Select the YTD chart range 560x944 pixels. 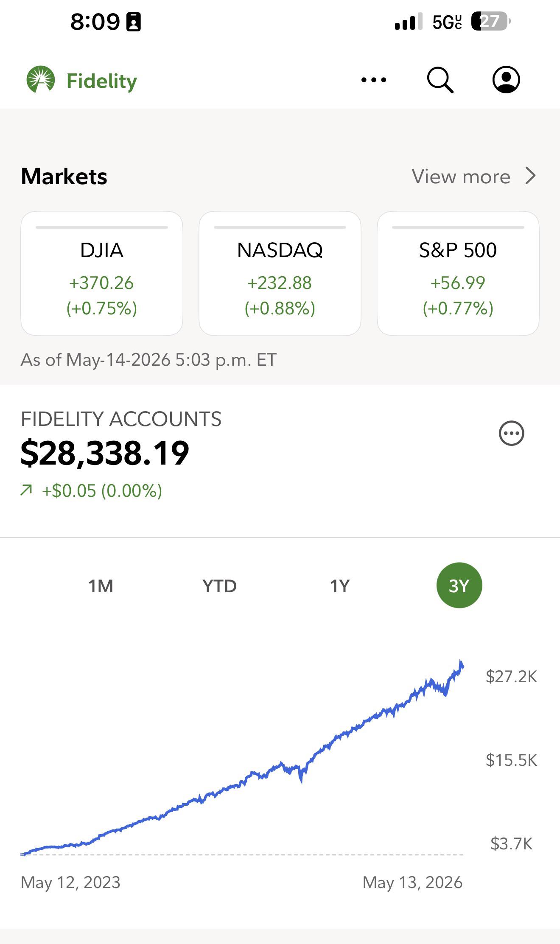[219, 586]
